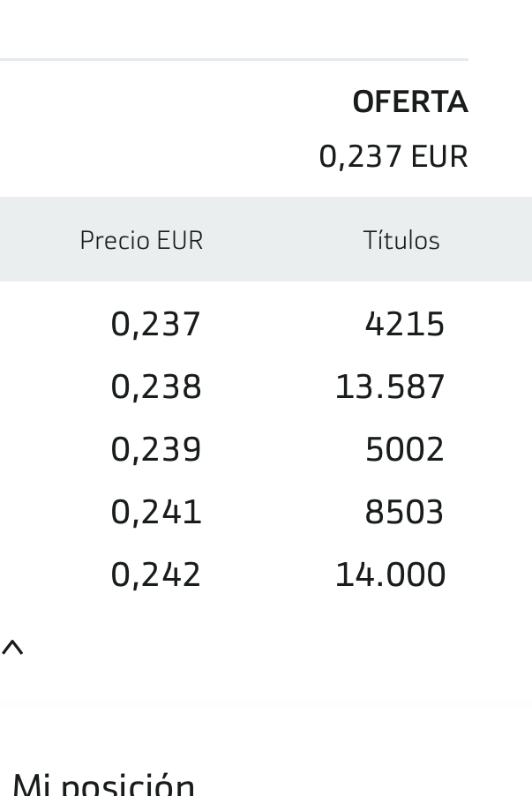Click the 14.000 titles amount

(390, 574)
